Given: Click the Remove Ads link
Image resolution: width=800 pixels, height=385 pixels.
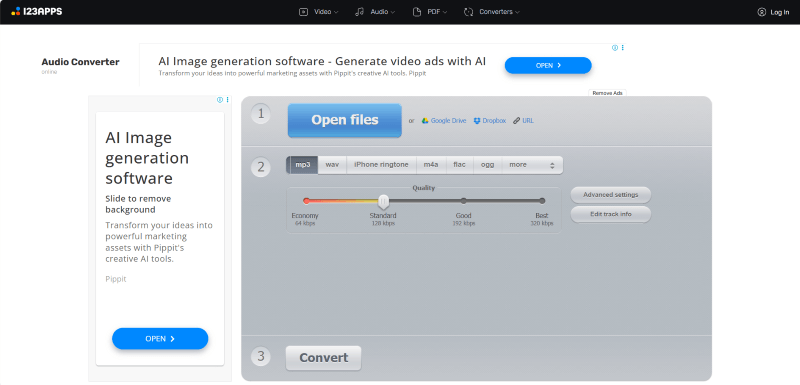Looking at the screenshot, I should click(x=607, y=93).
